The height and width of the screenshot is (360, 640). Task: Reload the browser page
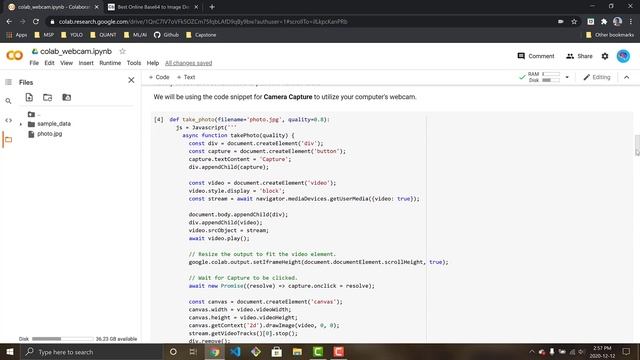[x=36, y=22]
